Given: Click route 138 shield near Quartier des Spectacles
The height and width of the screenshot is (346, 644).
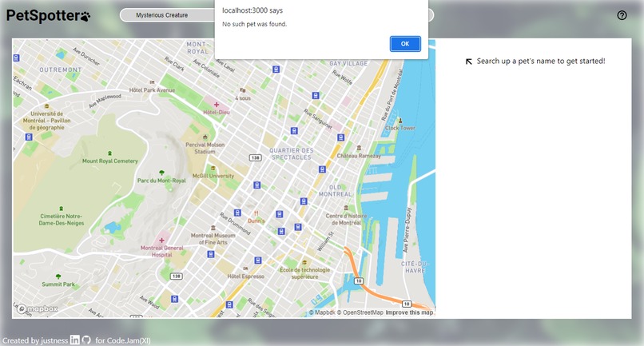Looking at the screenshot, I should click(256, 157).
